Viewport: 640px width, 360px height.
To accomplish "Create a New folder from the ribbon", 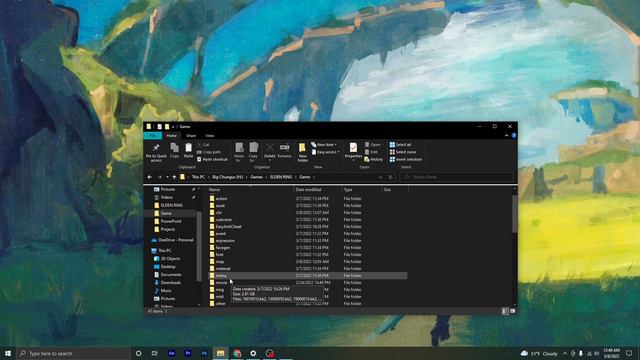I will pyautogui.click(x=302, y=152).
